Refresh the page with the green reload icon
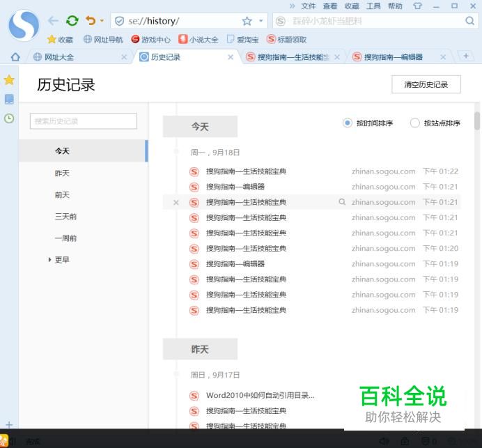 (x=72, y=21)
